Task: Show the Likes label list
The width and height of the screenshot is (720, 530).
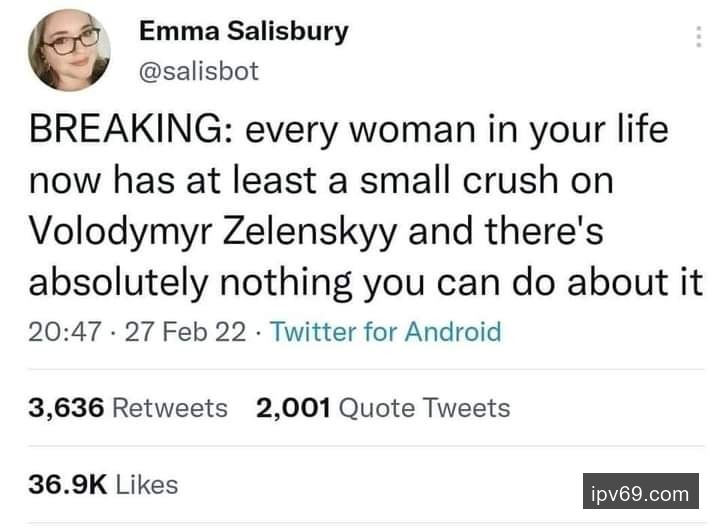Action: [147, 485]
